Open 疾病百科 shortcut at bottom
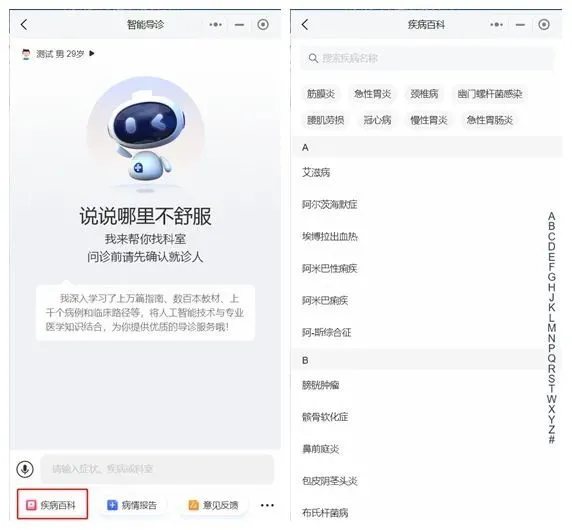 tap(52, 504)
